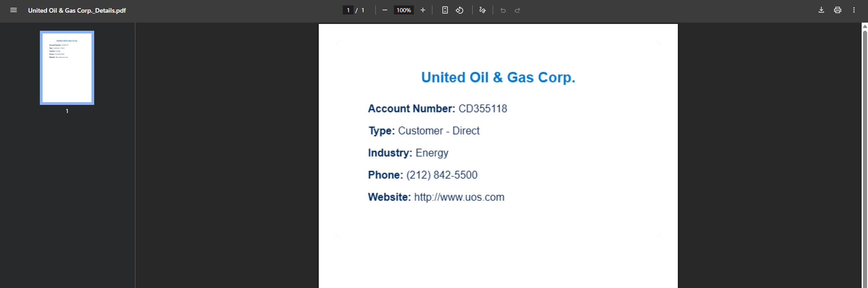
Task: Click the scroll up arrow
Action: click(x=865, y=26)
